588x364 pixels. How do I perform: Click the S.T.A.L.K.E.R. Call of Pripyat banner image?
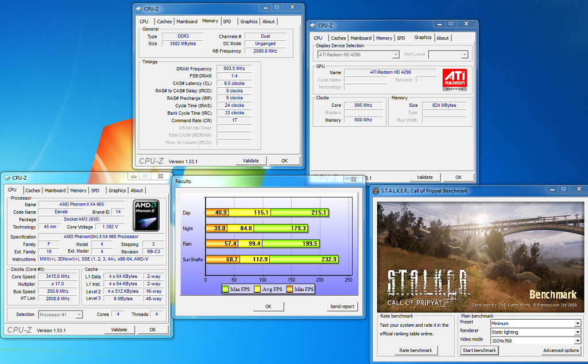[479, 256]
